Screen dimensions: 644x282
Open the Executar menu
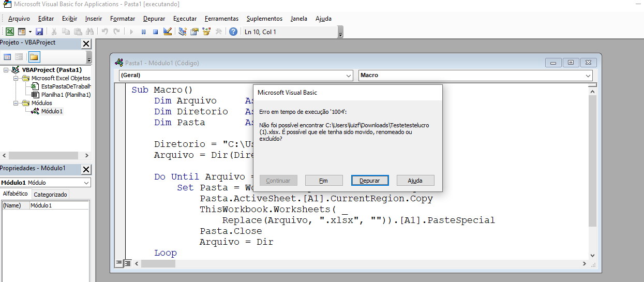coord(185,19)
